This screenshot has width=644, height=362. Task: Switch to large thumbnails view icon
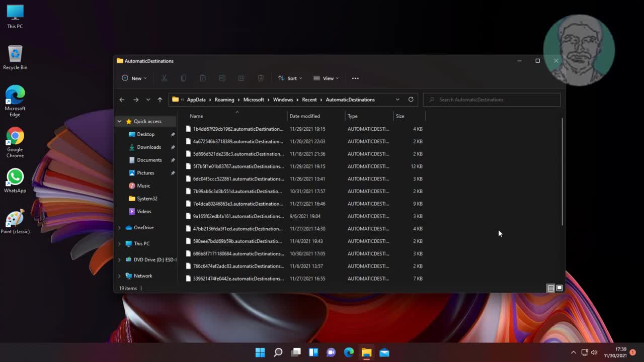pos(559,288)
